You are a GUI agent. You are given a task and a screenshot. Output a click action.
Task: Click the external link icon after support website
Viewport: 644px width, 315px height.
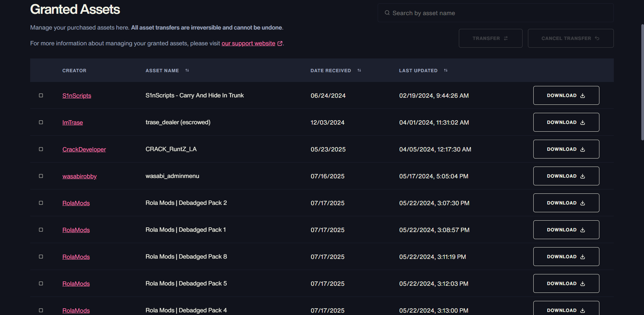(280, 43)
